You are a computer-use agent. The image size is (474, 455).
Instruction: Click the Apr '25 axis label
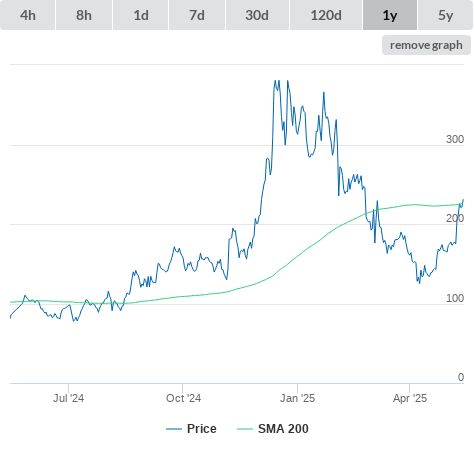click(410, 398)
